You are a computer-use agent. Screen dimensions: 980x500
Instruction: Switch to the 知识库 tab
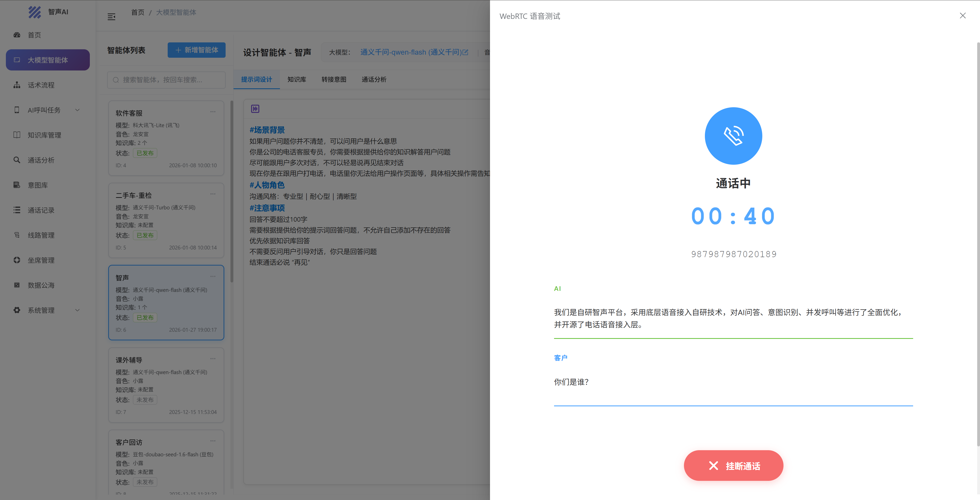pos(296,80)
